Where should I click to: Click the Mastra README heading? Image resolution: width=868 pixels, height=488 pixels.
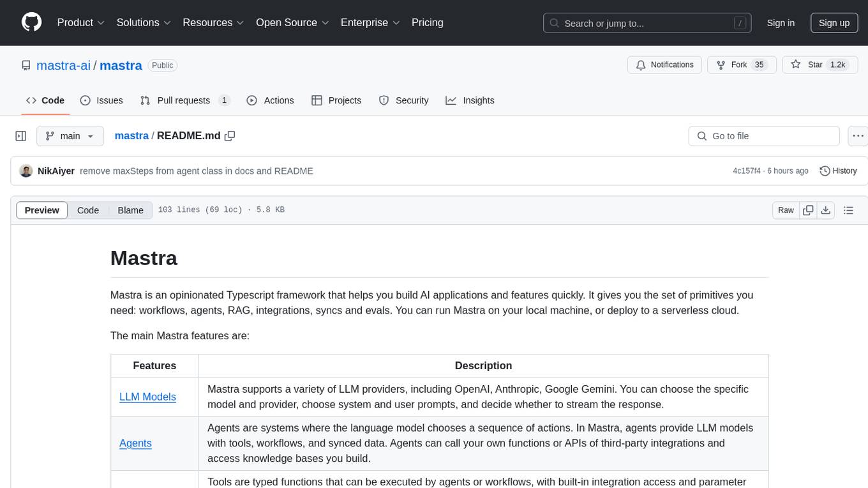pyautogui.click(x=144, y=258)
